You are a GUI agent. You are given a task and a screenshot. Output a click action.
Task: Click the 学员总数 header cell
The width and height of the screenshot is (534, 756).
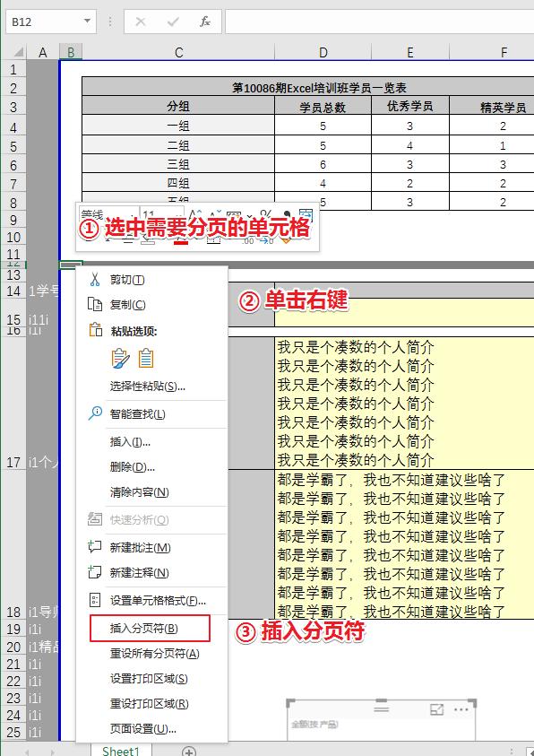pos(323,107)
